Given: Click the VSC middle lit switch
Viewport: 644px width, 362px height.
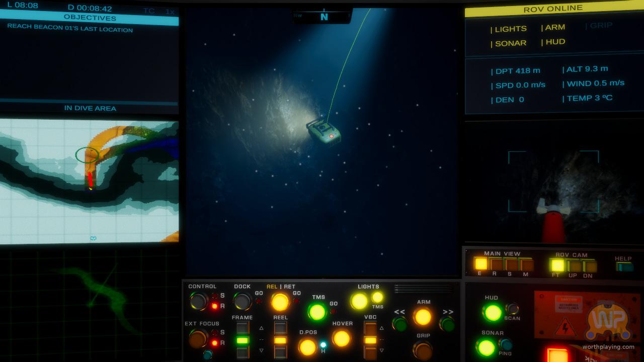Looking at the screenshot, I should tap(370, 340).
